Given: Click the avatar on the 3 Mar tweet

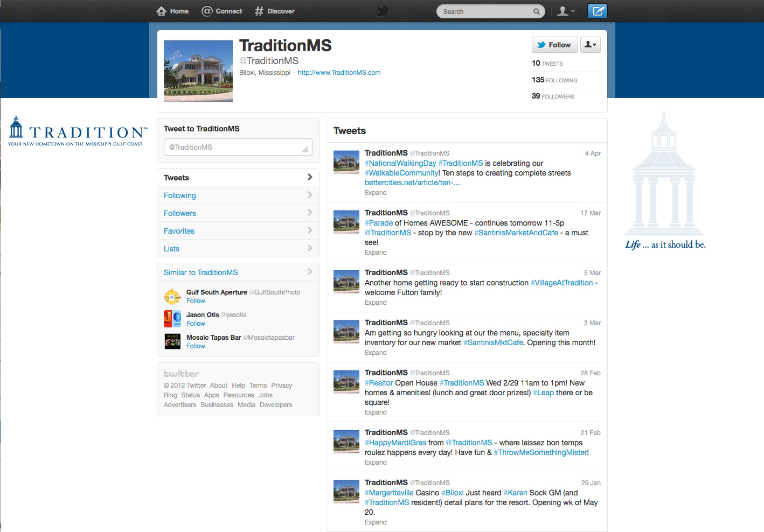Looking at the screenshot, I should point(346,332).
